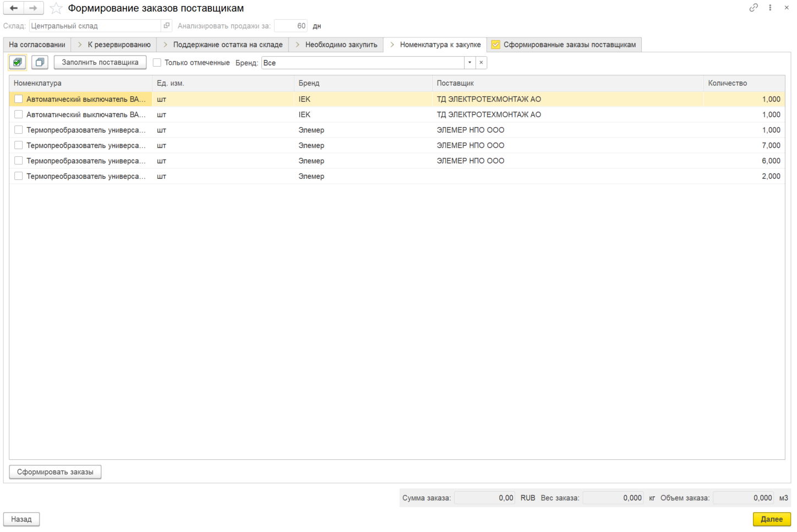Click the Склад Центральный склад field
Image resolution: width=797 pixels, height=532 pixels.
[95, 26]
